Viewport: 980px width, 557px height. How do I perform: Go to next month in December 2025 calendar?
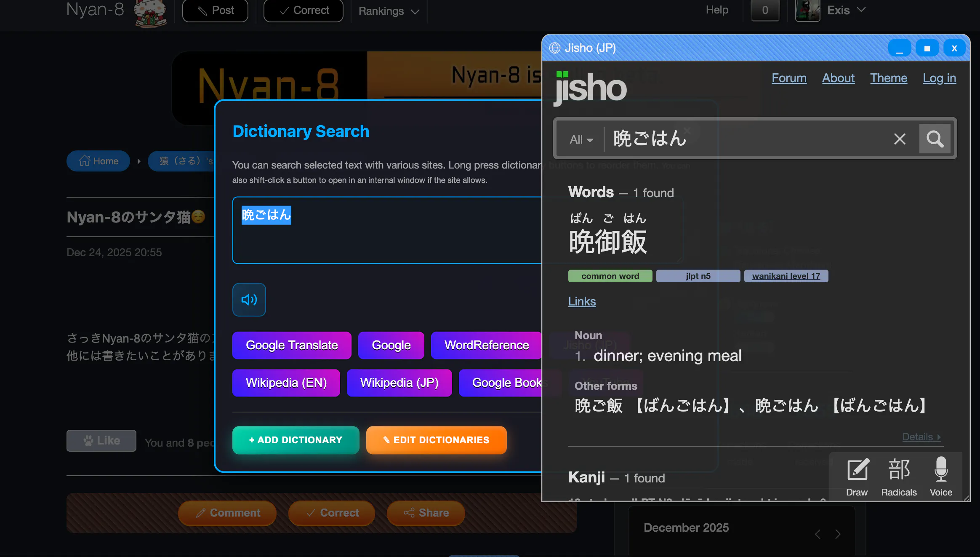click(838, 534)
